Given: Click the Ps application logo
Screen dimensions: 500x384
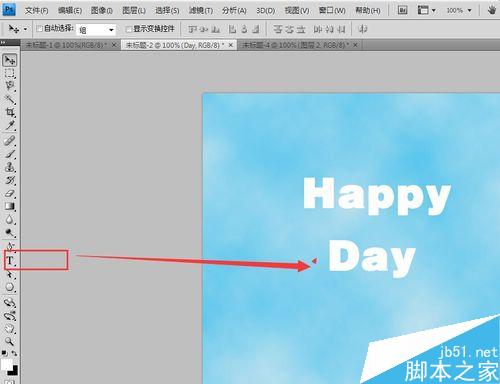Looking at the screenshot, I should tap(9, 10).
